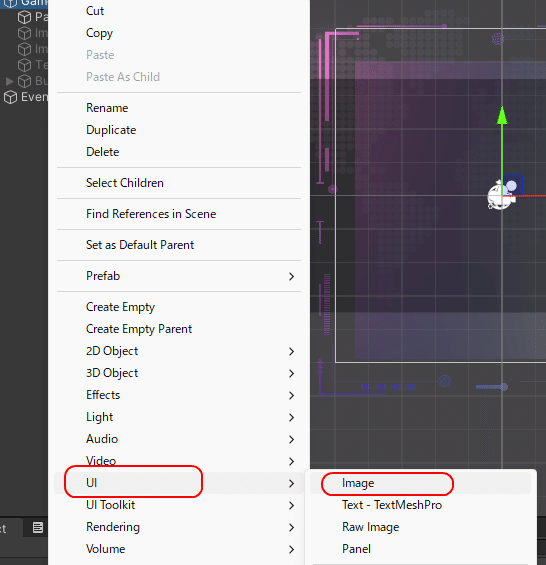Expand the collapsed 'Bu' hierarchy object
Screen dimensions: 546x565
coord(10,81)
